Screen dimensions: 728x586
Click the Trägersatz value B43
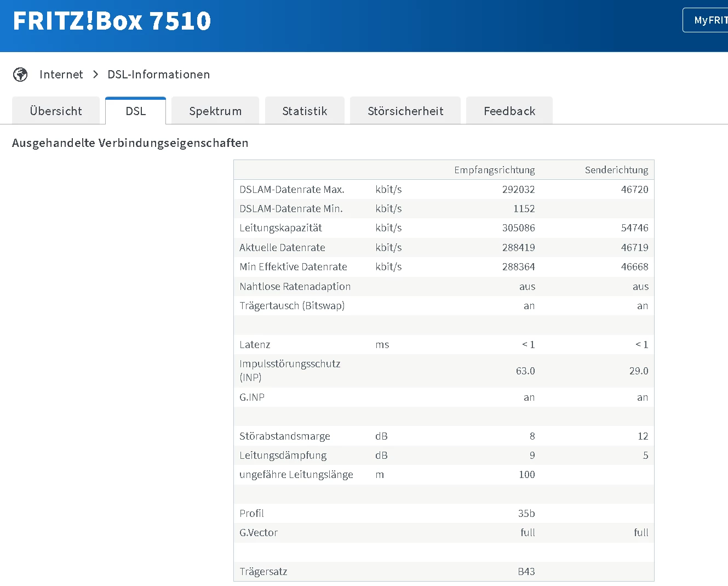(526, 572)
